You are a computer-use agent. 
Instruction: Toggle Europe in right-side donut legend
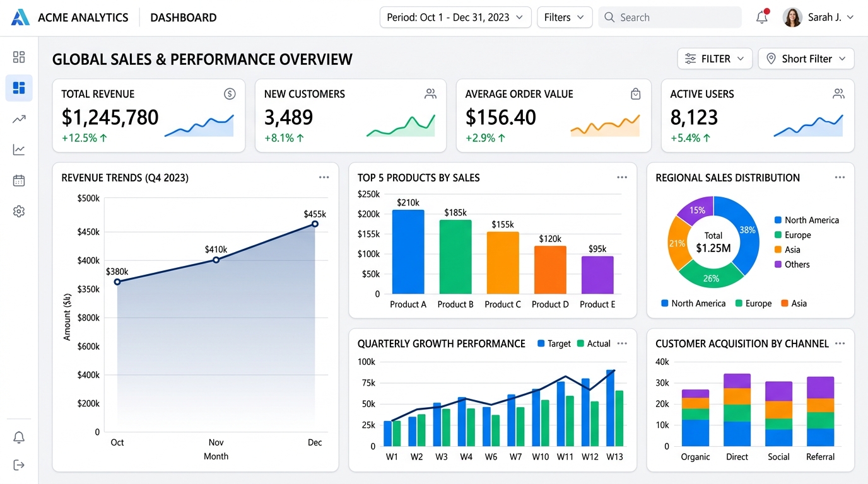click(793, 235)
